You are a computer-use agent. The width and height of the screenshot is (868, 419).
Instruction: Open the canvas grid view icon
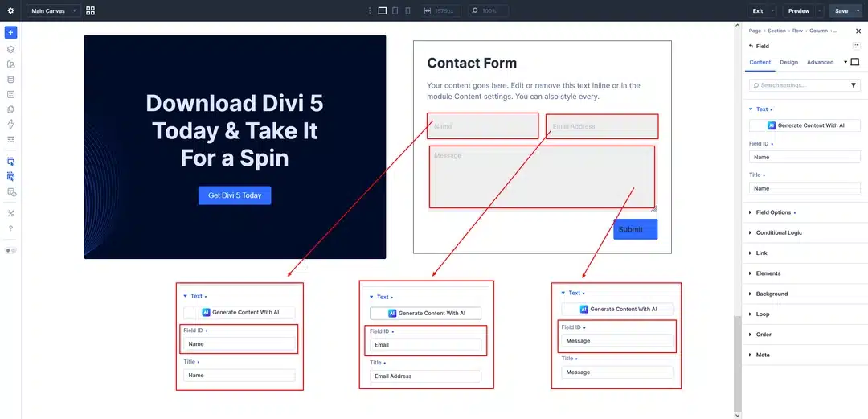(90, 10)
